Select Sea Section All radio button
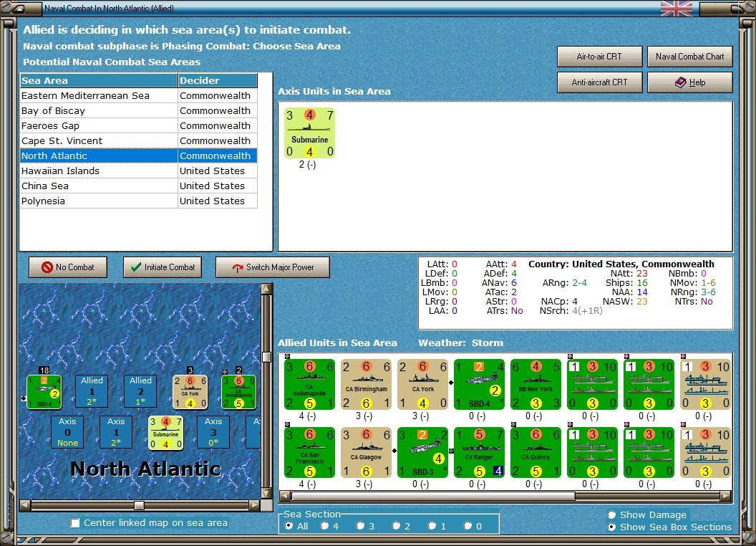Viewport: 756px width, 546px height. (289, 526)
